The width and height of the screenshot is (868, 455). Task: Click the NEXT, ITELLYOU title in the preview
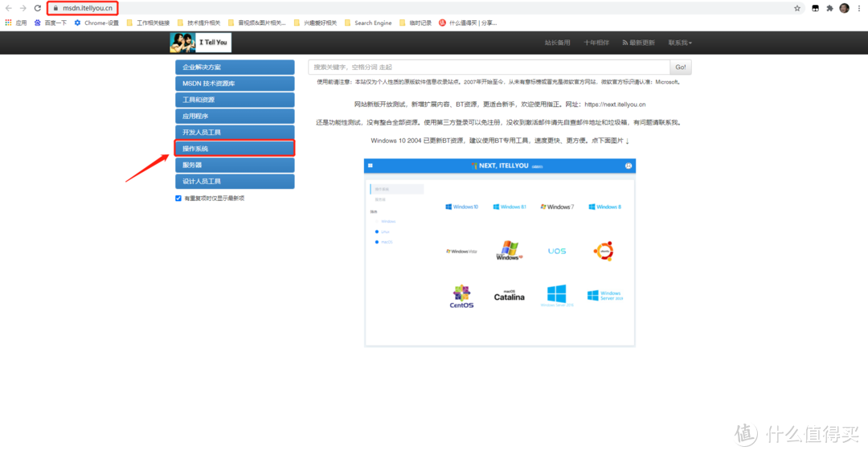pos(503,166)
